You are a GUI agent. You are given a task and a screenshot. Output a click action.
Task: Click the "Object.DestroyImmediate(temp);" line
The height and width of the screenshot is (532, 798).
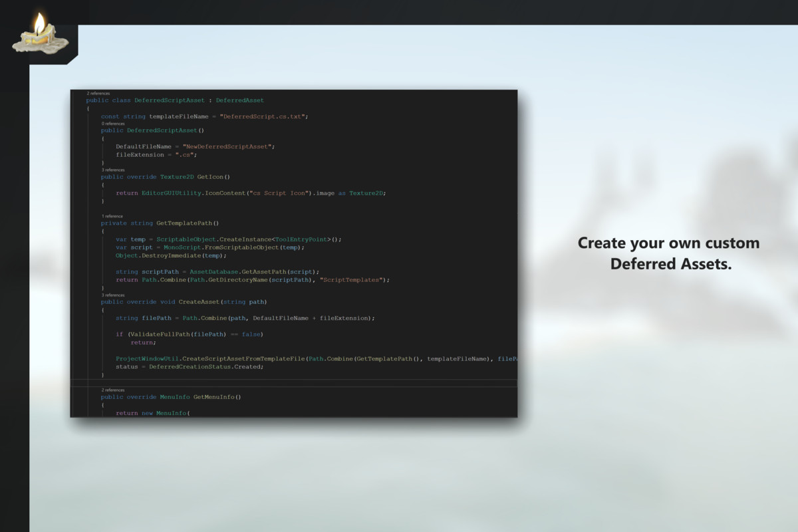tap(171, 255)
